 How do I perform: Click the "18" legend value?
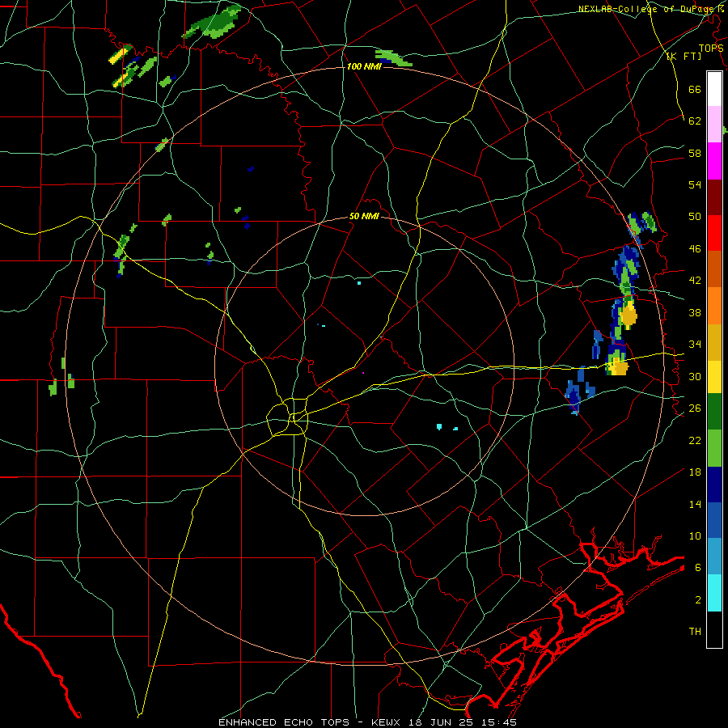coord(695,472)
